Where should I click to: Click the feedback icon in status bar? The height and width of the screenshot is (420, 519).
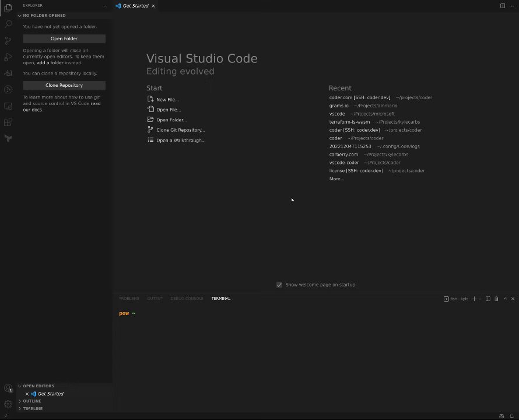502,416
